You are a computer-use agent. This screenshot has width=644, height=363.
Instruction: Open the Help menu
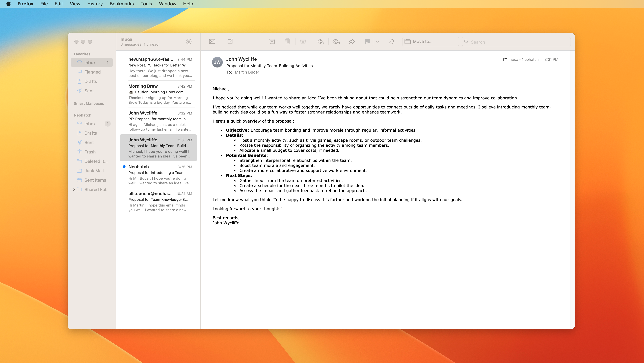188,4
